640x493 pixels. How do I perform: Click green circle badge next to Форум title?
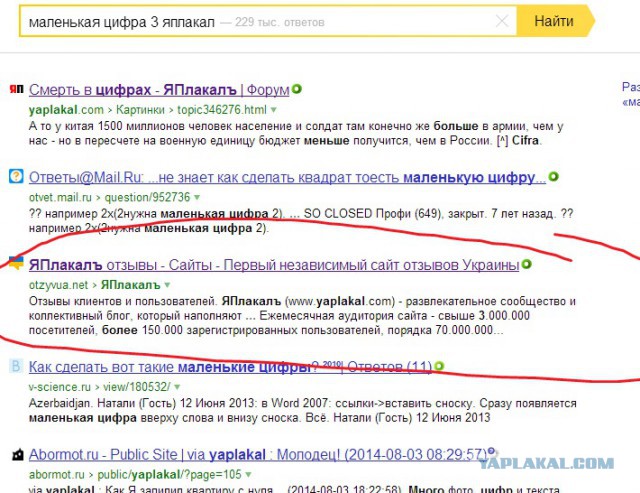[297, 89]
